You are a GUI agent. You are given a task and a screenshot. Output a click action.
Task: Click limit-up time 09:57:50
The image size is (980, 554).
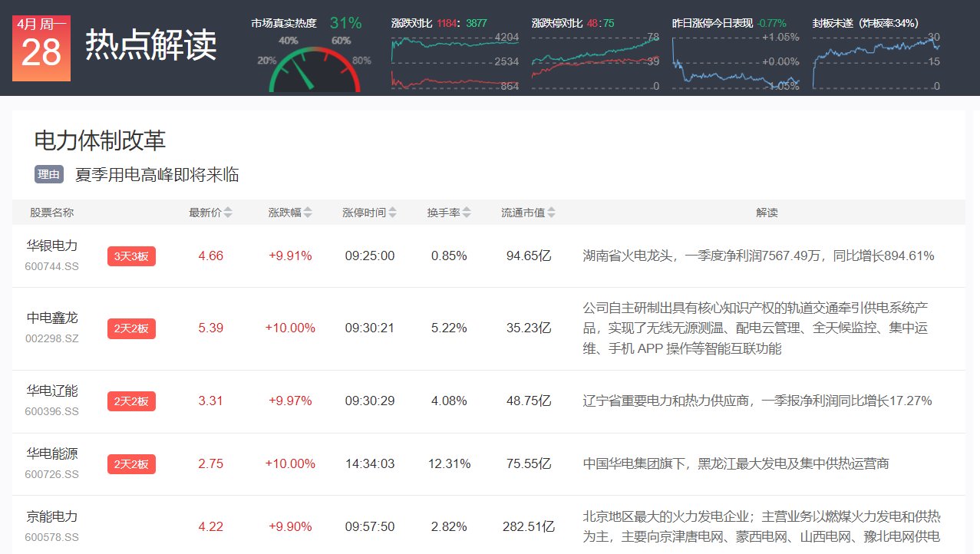(370, 526)
